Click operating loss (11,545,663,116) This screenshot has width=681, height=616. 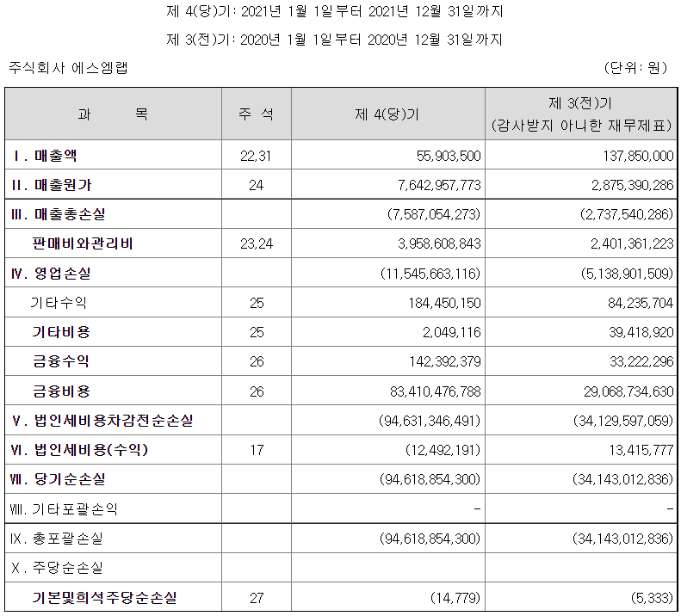[x=430, y=274]
